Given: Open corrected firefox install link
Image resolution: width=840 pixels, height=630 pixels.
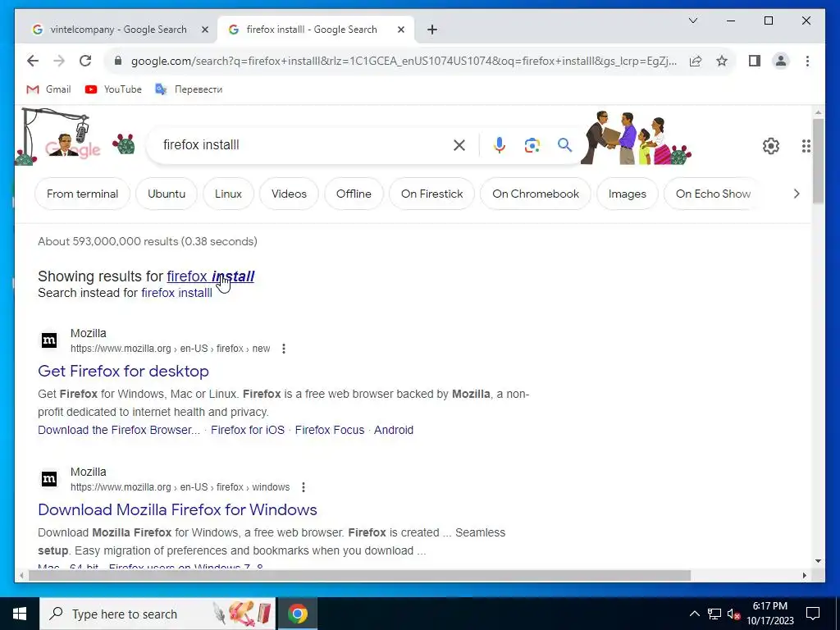Looking at the screenshot, I should point(211,276).
